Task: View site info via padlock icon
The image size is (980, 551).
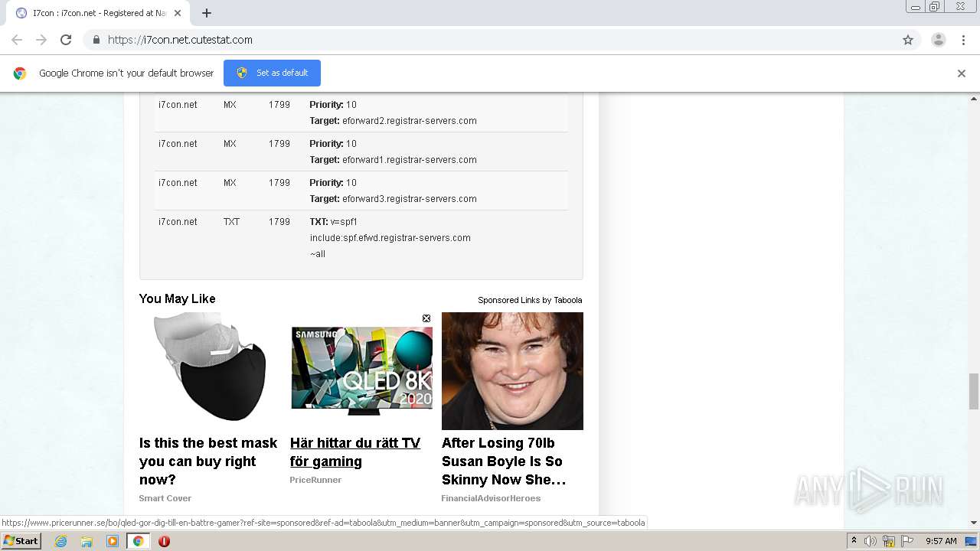Action: coord(96,40)
